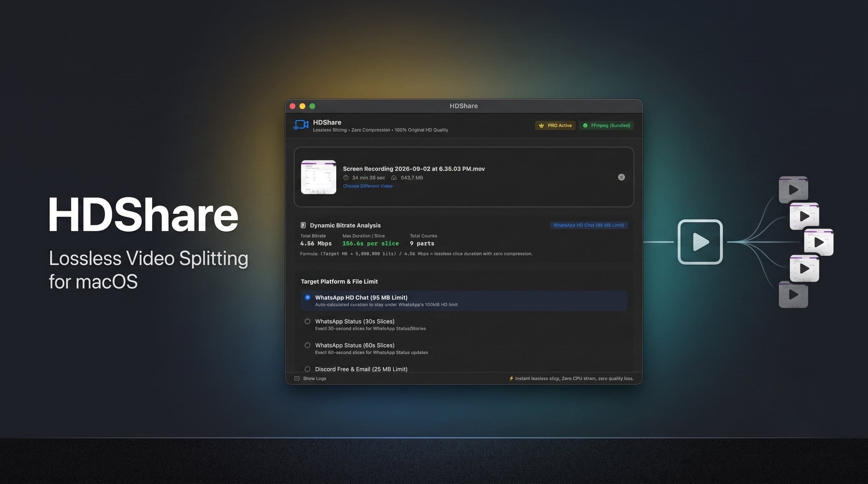Click the disk icon beside the file size
This screenshot has width=868, height=484.
(x=394, y=178)
